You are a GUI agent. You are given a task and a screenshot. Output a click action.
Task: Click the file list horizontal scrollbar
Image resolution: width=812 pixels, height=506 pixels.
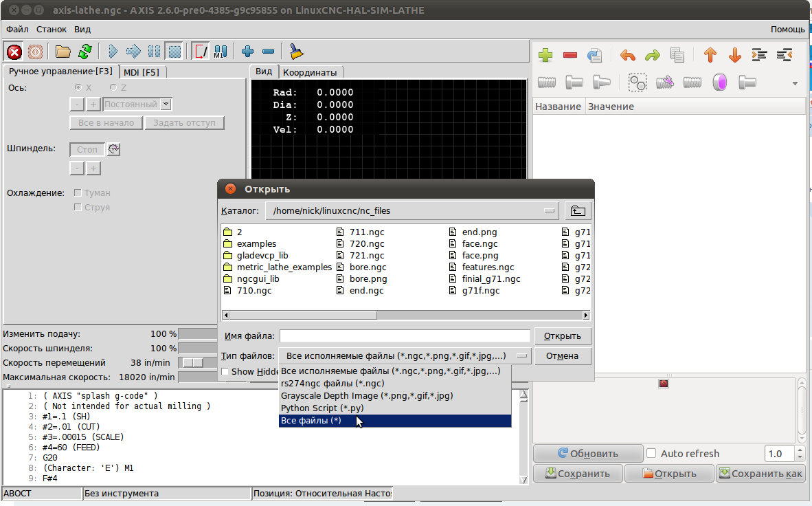coord(406,315)
